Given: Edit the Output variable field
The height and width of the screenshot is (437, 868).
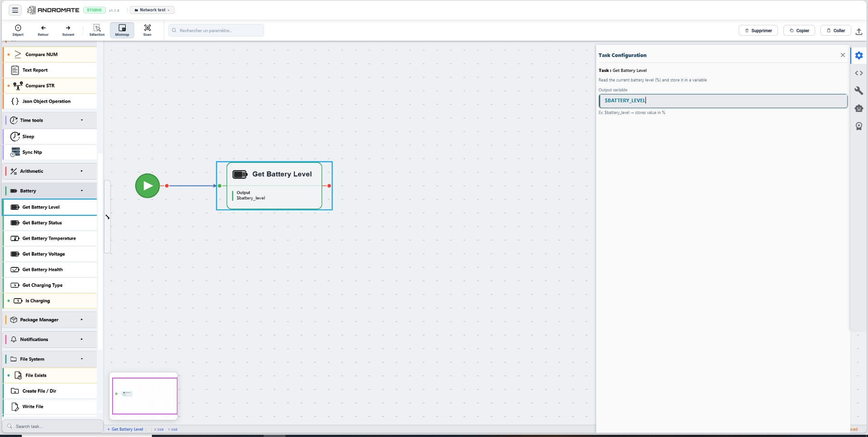Looking at the screenshot, I should 723,100.
